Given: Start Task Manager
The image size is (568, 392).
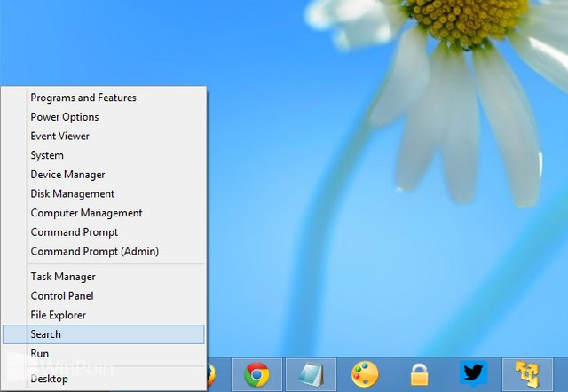Looking at the screenshot, I should point(105,277).
